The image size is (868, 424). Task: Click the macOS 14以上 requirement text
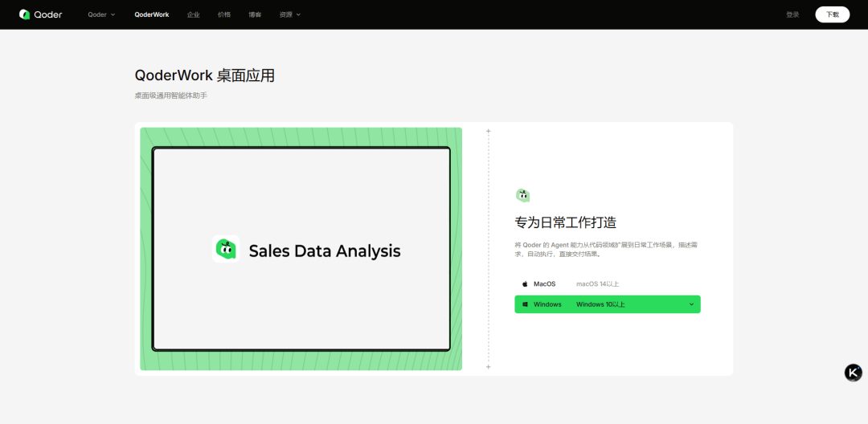597,284
